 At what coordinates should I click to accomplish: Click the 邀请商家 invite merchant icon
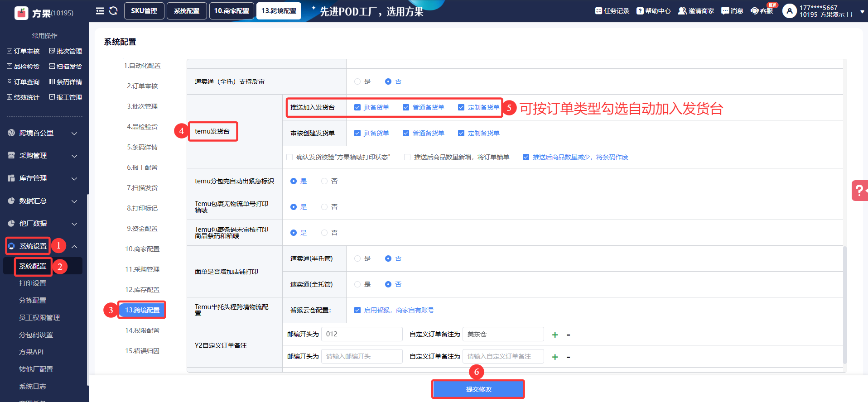click(696, 11)
